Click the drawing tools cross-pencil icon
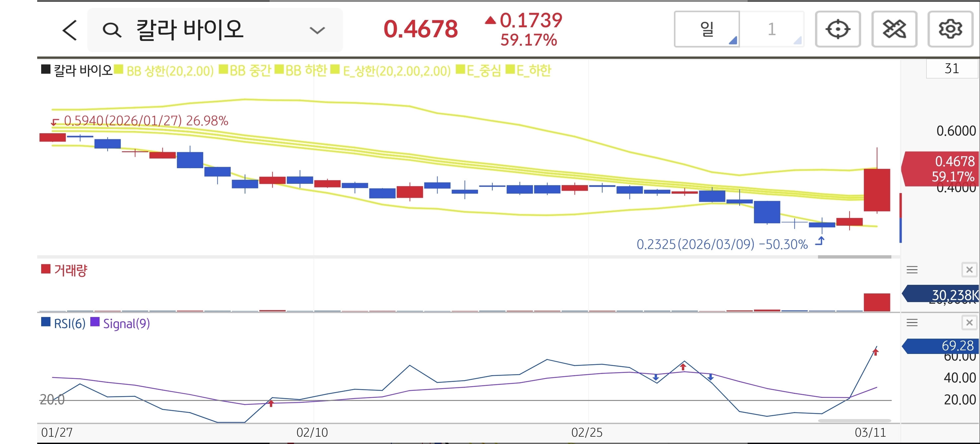Image resolution: width=980 pixels, height=444 pixels. (894, 29)
